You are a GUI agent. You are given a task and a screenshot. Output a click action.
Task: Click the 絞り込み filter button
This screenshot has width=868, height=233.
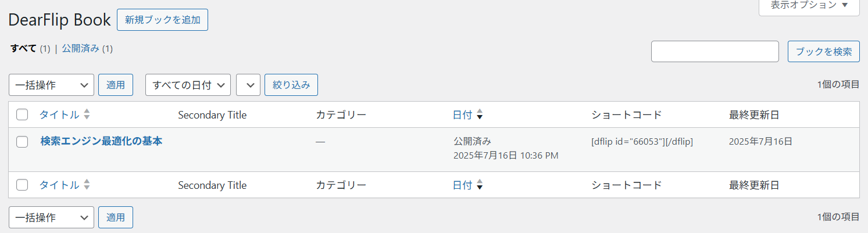(x=291, y=85)
